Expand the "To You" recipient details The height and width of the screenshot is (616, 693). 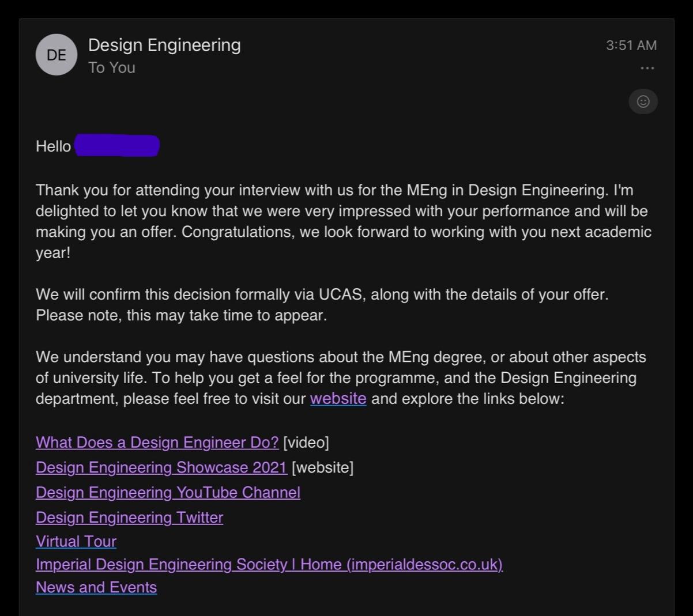point(112,67)
